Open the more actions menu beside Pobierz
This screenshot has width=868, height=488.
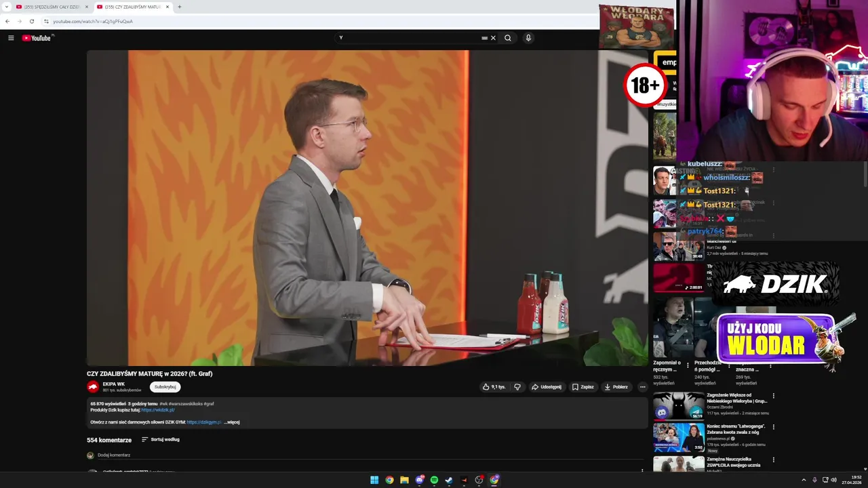[x=642, y=387]
